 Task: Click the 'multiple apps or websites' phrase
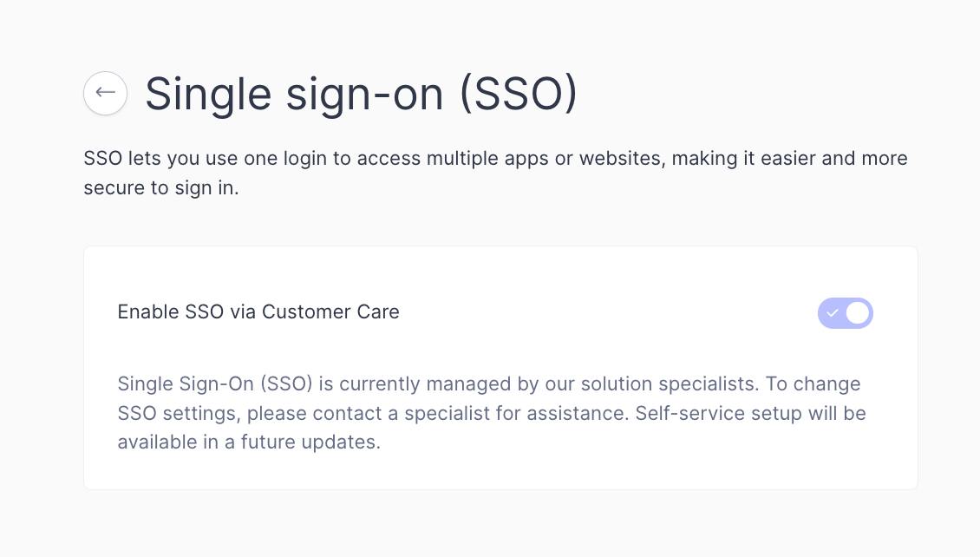545,159
